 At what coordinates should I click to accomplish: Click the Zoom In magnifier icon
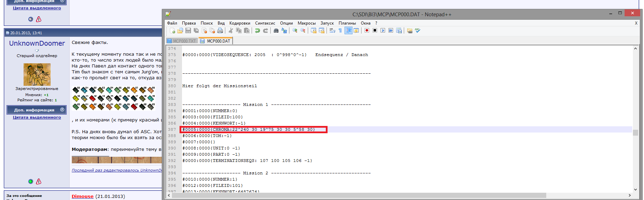coord(295,30)
